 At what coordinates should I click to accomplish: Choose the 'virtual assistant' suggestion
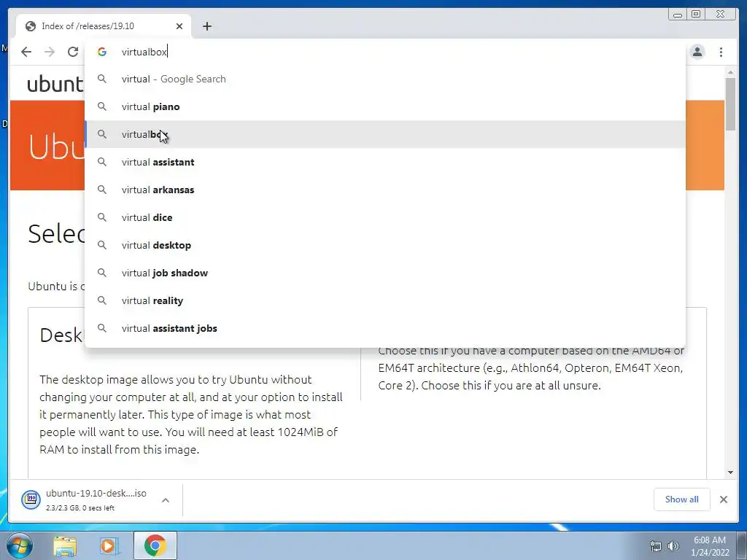[385, 162]
